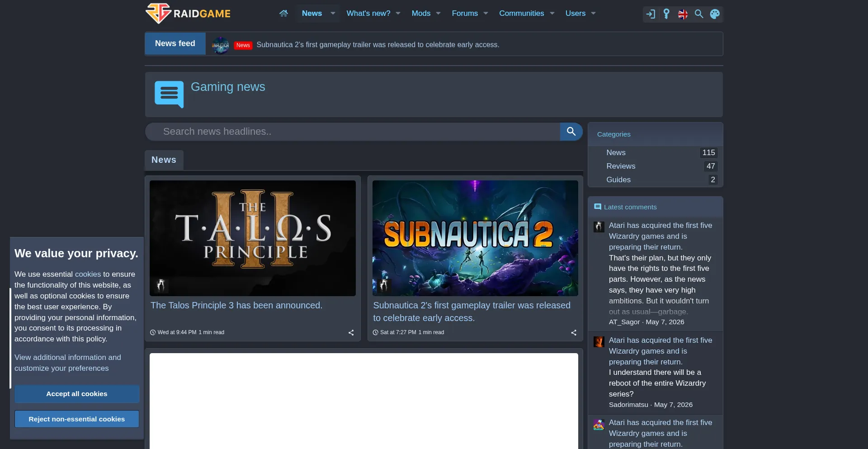Open the What's new? navigation item

click(368, 14)
